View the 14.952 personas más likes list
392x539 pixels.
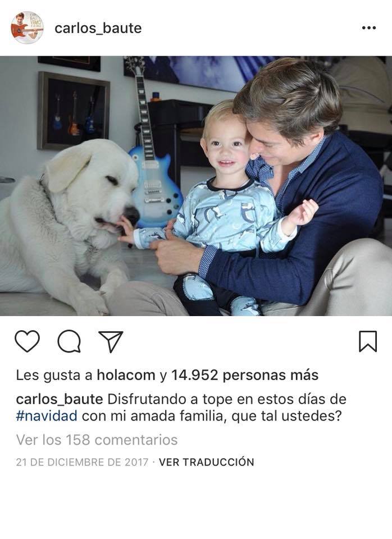coord(244,375)
